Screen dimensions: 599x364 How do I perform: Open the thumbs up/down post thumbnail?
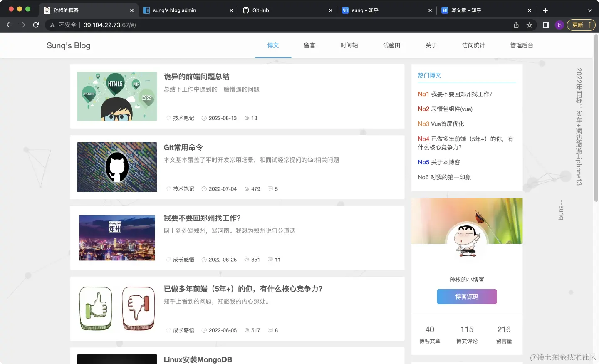pyautogui.click(x=117, y=309)
